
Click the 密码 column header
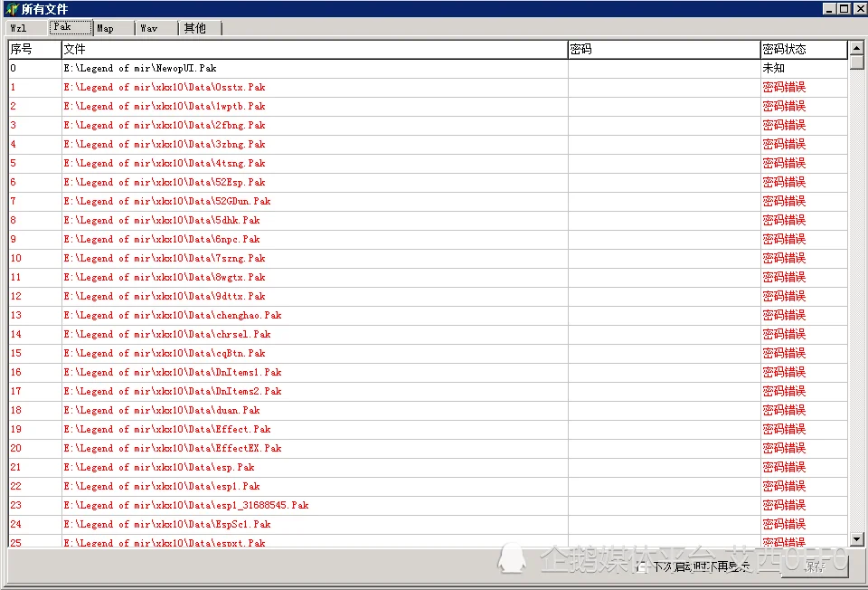point(664,49)
